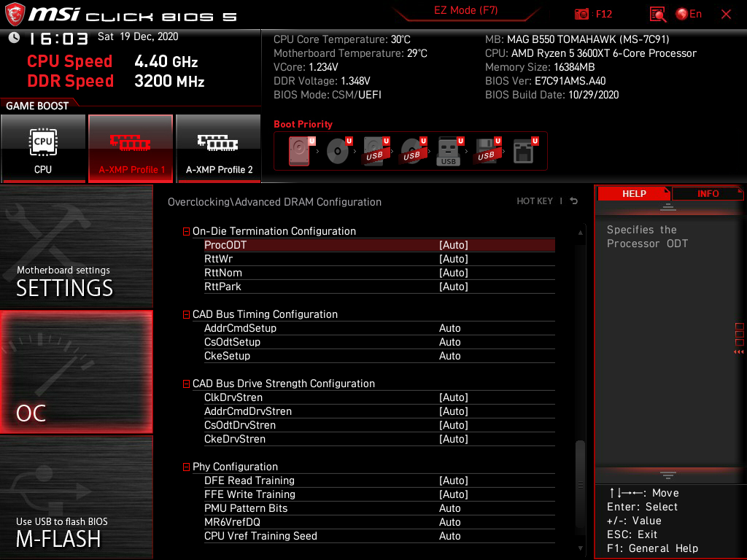Close the BIOS with the X icon
The height and width of the screenshot is (560, 747).
coord(726,15)
